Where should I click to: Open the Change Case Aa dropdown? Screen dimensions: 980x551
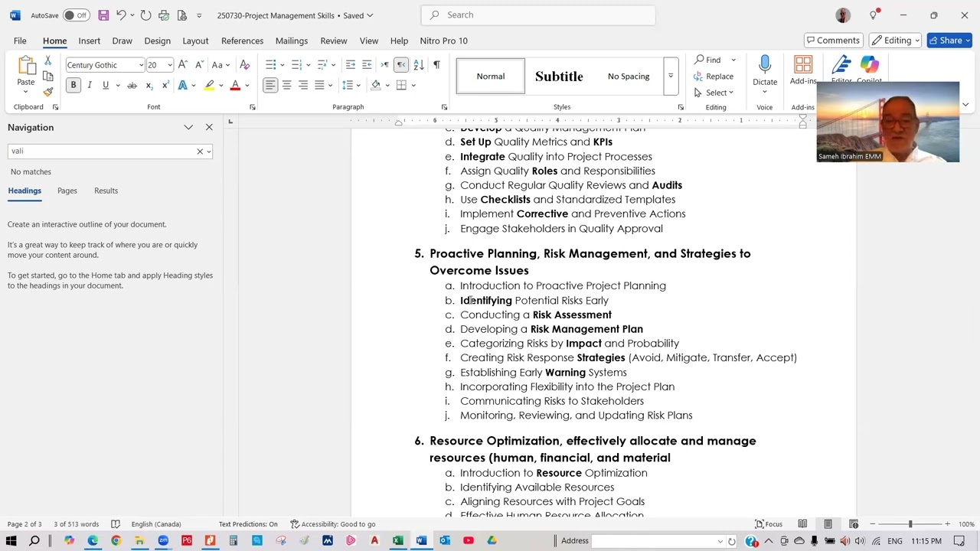(x=220, y=65)
